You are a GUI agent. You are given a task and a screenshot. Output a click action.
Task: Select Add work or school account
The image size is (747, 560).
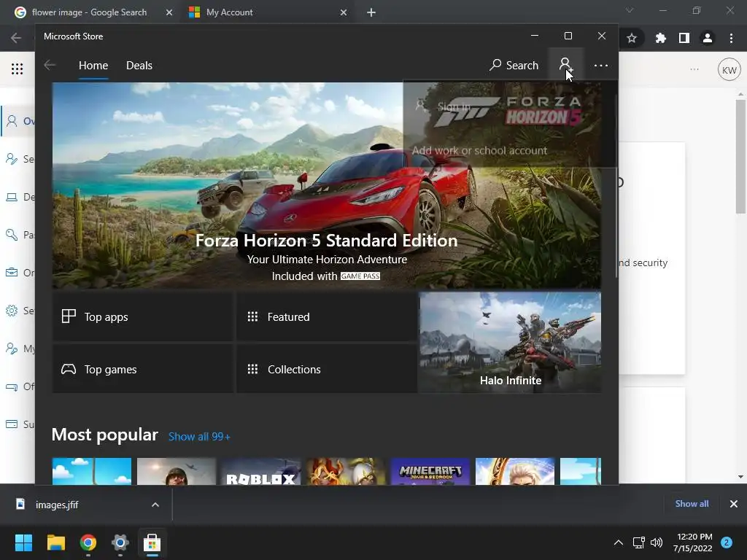[x=479, y=150]
